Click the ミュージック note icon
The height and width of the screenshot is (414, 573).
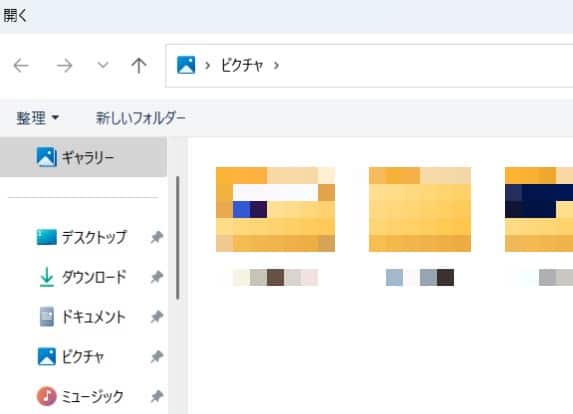click(47, 396)
